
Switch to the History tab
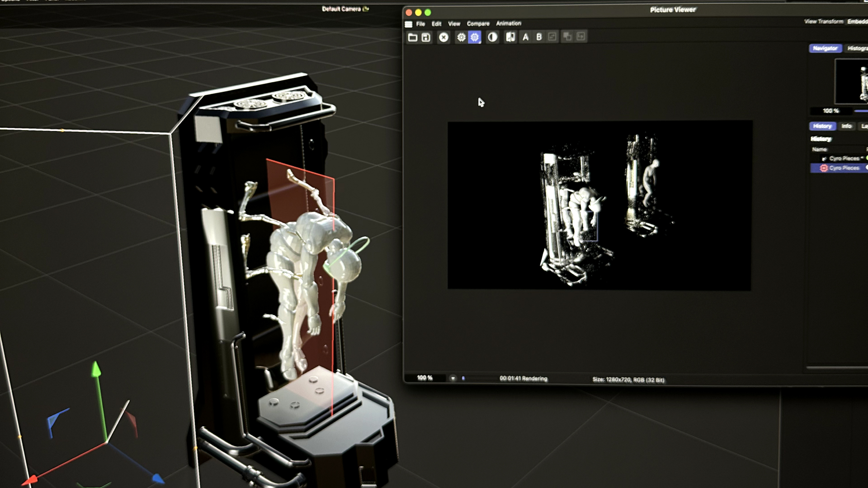(822, 126)
